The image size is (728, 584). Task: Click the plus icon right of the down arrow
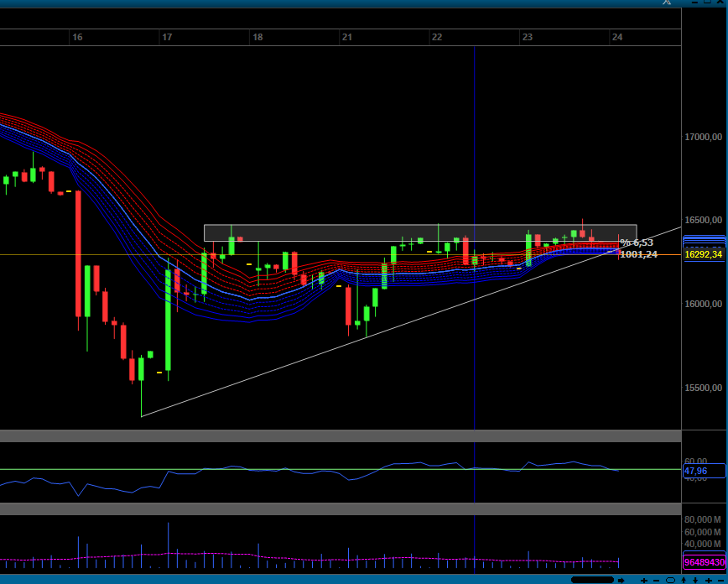click(709, 581)
